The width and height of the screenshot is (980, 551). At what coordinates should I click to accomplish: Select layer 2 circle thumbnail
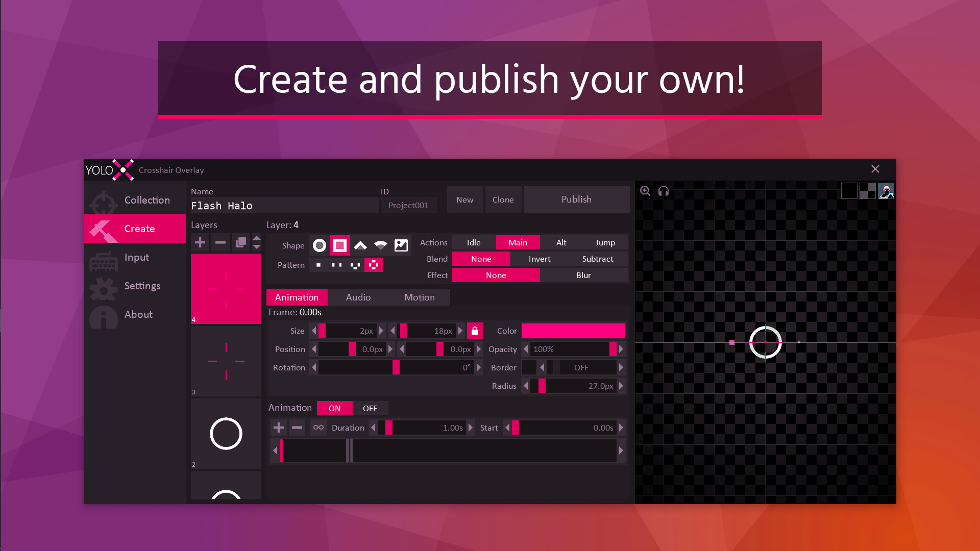pyautogui.click(x=226, y=434)
